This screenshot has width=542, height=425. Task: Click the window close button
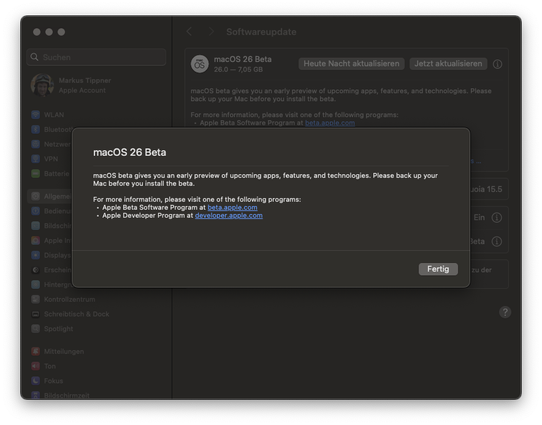tap(37, 32)
